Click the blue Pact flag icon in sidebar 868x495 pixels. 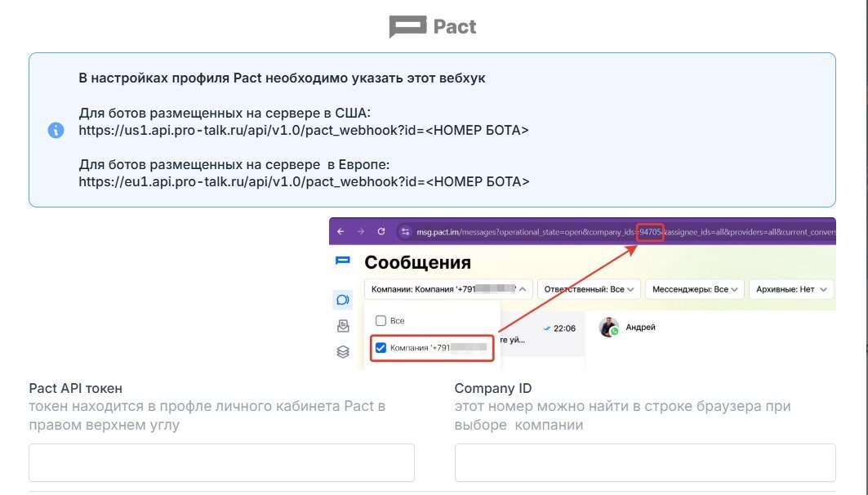click(x=343, y=261)
